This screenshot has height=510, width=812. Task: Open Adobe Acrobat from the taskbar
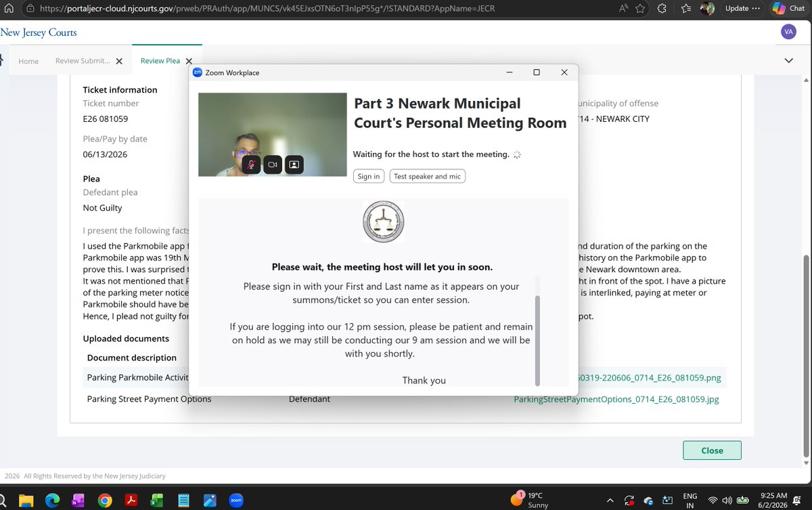[x=131, y=501]
